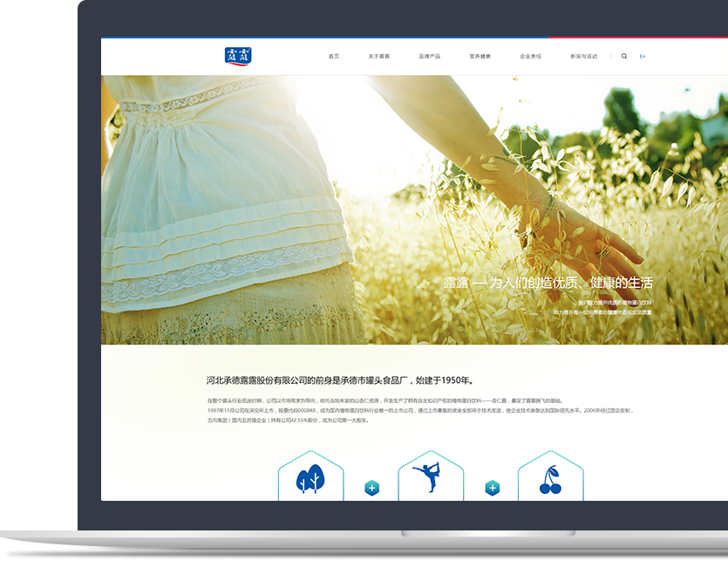The image size is (728, 561).
Task: Select 营养健康 in the navigation bar
Action: [480, 57]
